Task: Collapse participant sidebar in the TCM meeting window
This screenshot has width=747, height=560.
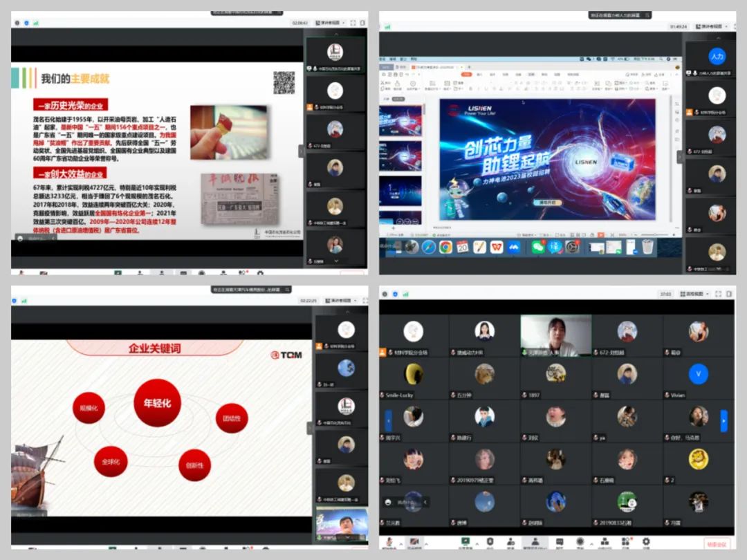Action: [x=310, y=428]
